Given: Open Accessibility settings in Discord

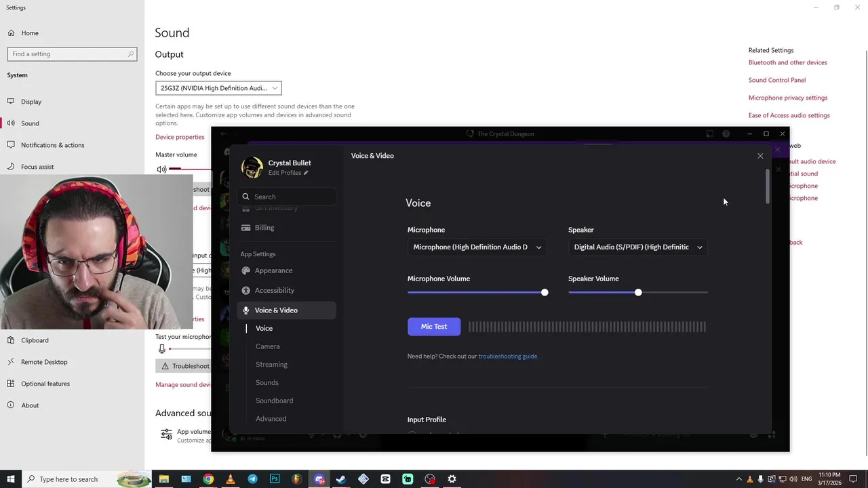Looking at the screenshot, I should tap(286, 290).
